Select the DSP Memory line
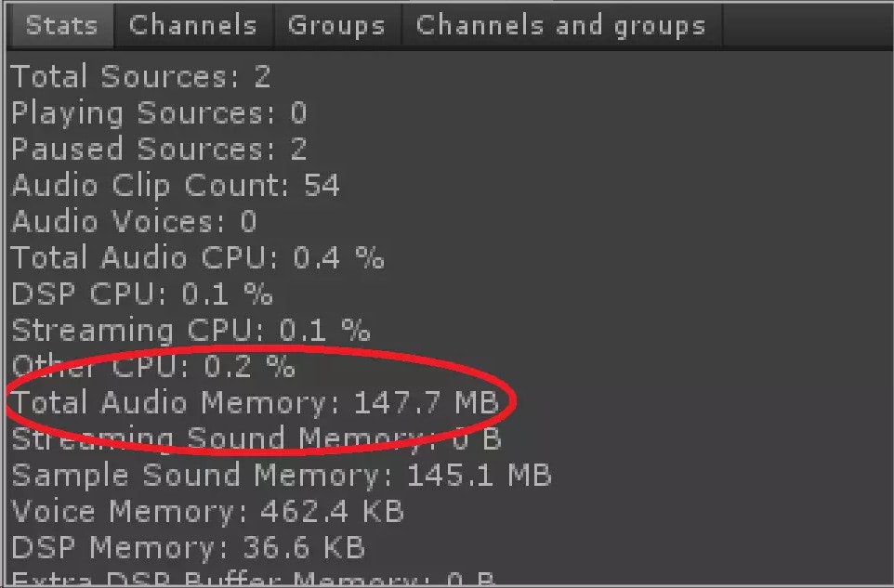894x588 pixels. (188, 548)
